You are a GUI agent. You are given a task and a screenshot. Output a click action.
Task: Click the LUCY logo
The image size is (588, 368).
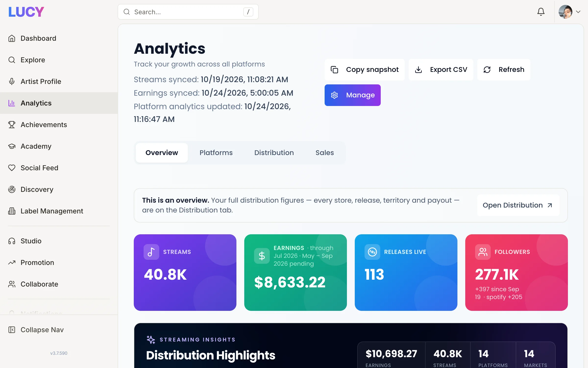(x=26, y=12)
